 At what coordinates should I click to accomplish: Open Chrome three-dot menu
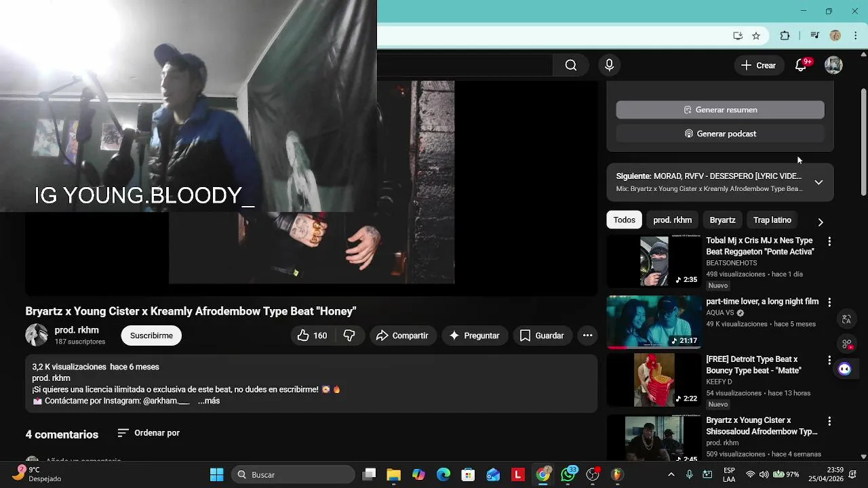click(x=856, y=36)
